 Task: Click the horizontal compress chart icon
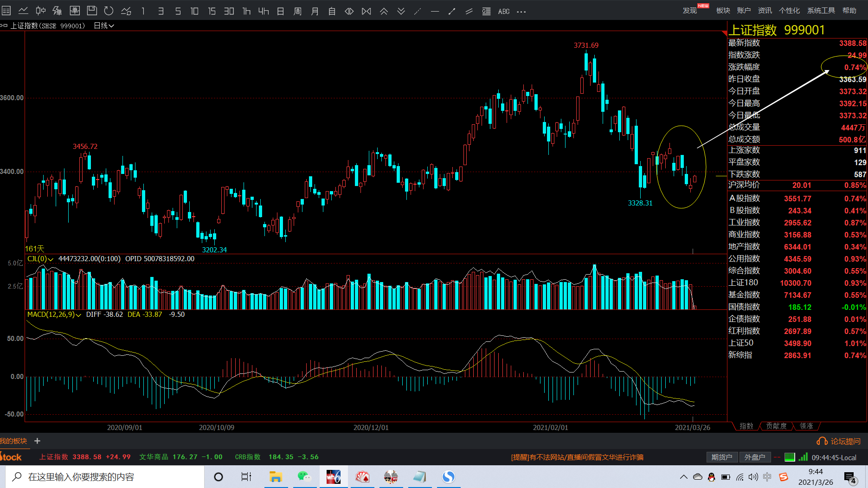coord(366,11)
